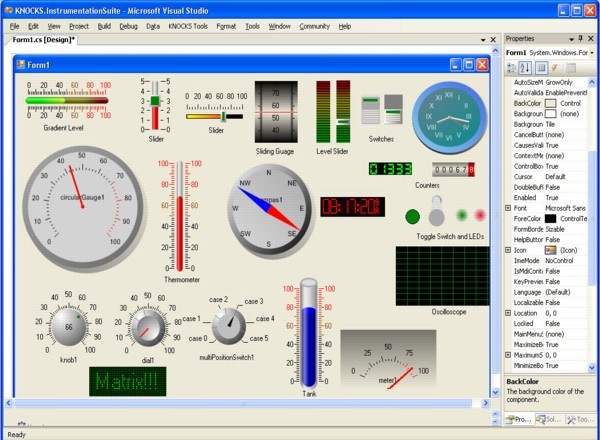Image resolution: width=600 pixels, height=440 pixels.
Task: Click the Categorized view icon in Properties
Action: pyautogui.click(x=511, y=68)
